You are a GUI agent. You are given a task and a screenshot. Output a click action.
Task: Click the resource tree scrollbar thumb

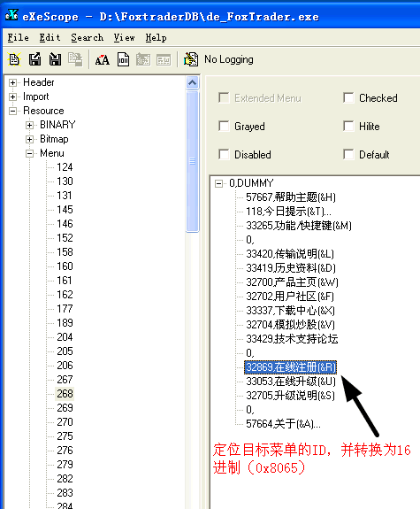[x=193, y=161]
